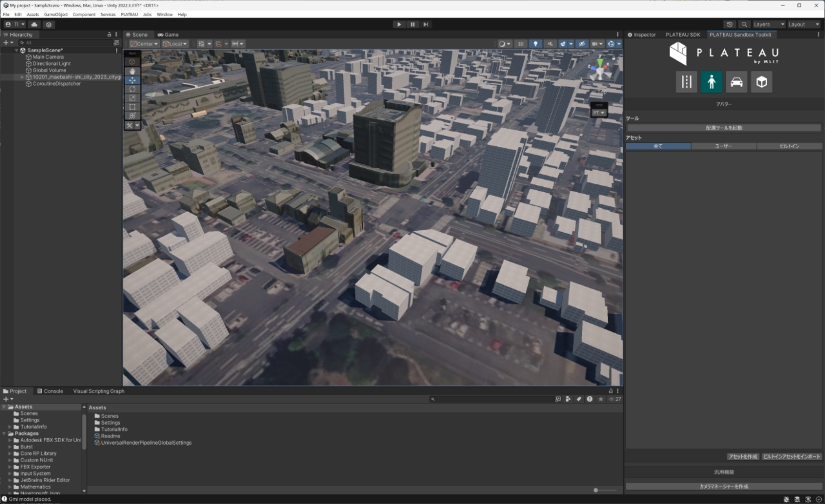Switch to the Game tab
The image size is (825, 504).
click(168, 35)
